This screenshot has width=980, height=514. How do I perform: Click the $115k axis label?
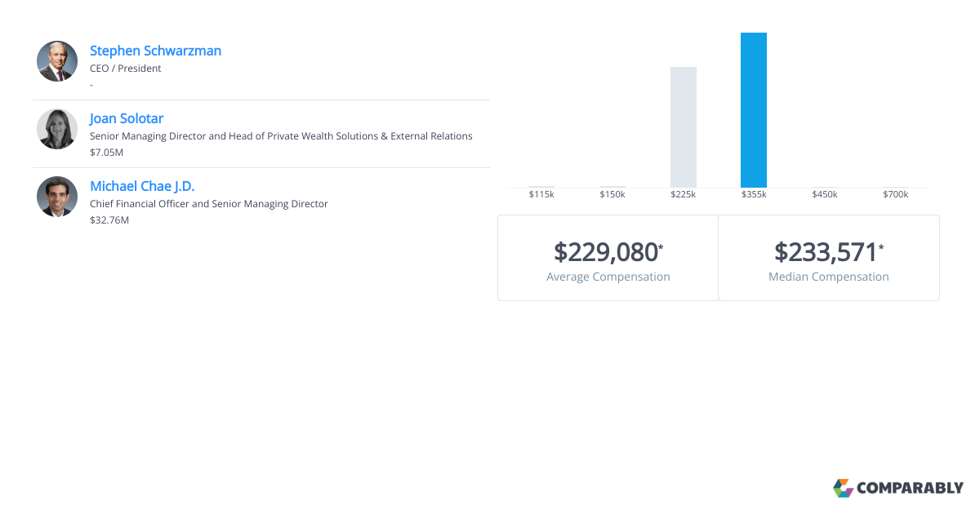[x=541, y=194]
